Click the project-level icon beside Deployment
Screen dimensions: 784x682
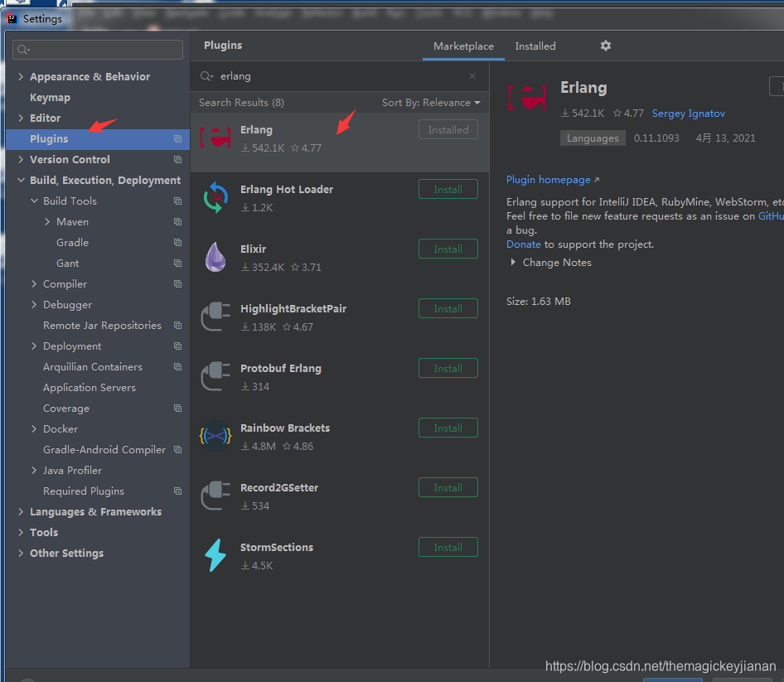pyautogui.click(x=177, y=346)
